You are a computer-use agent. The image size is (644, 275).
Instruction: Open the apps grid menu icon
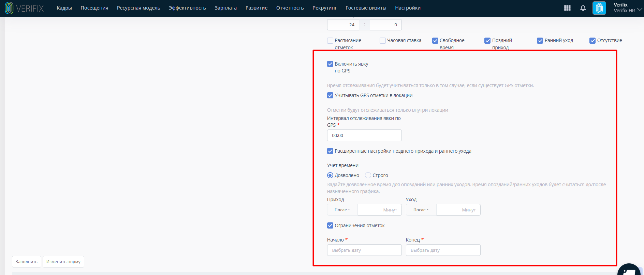567,8
